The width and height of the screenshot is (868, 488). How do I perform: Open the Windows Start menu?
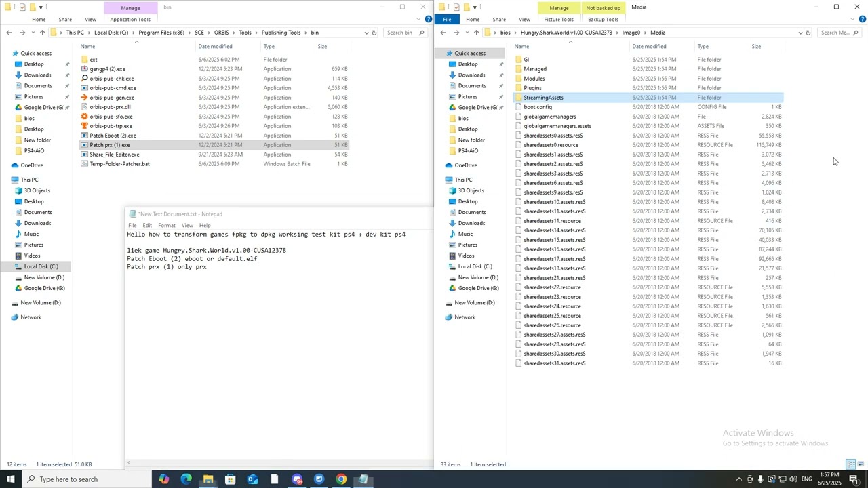(x=10, y=479)
